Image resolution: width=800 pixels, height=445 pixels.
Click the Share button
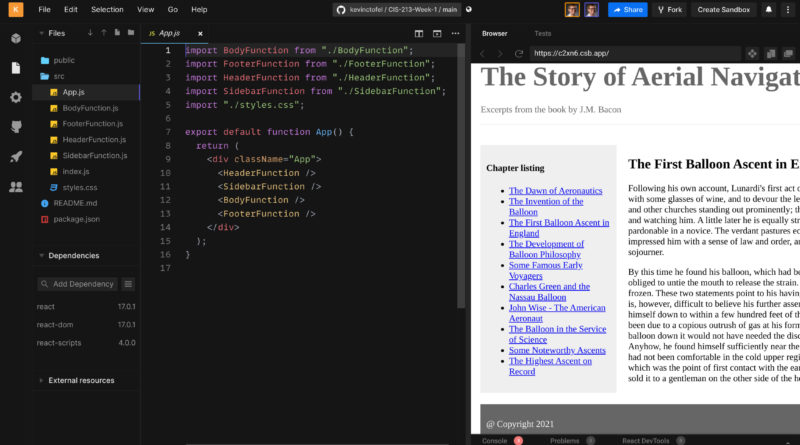(x=628, y=10)
